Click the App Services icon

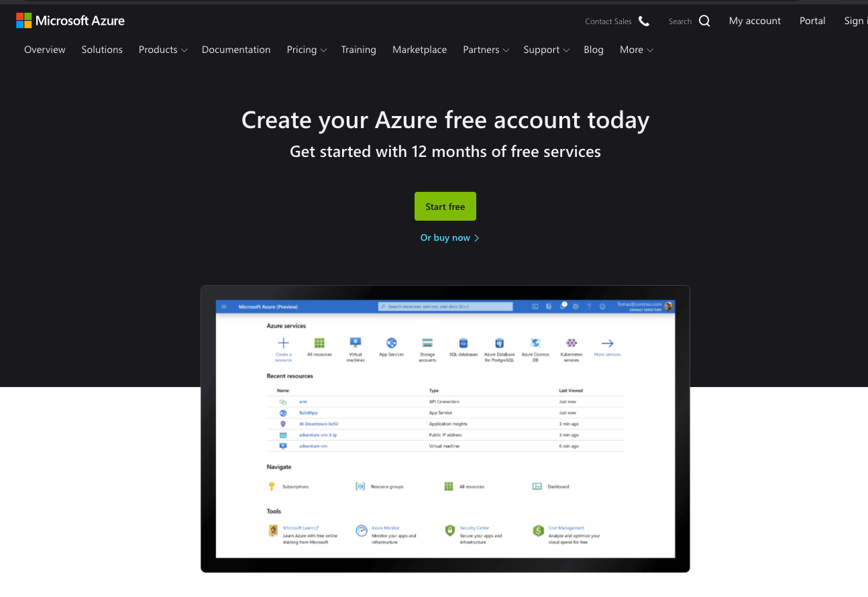tap(391, 343)
